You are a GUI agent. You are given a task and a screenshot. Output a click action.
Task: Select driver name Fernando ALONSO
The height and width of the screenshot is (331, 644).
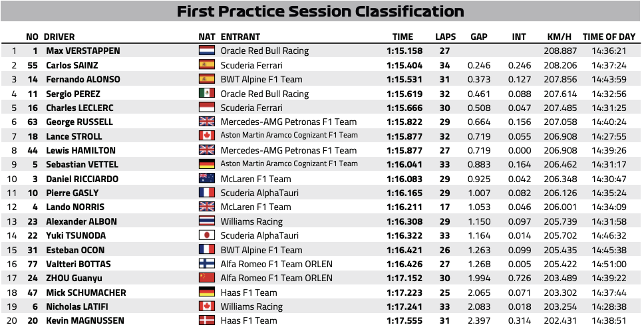point(83,80)
